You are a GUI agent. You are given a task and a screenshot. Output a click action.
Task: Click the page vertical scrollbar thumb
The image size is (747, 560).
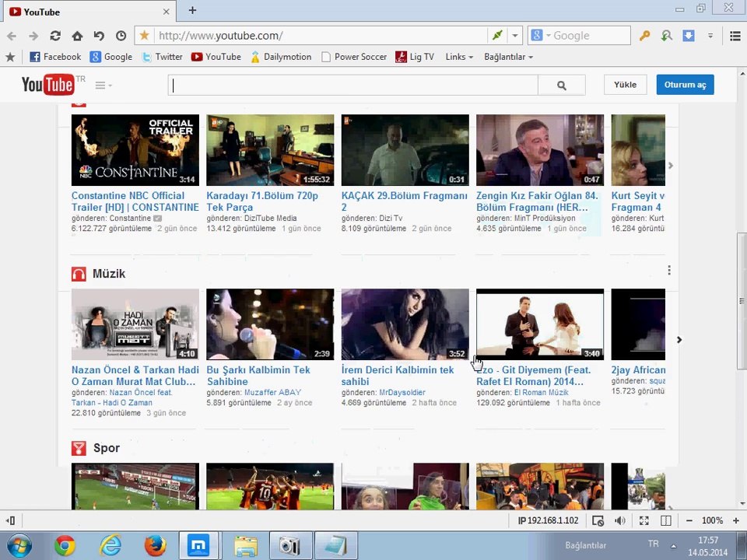pyautogui.click(x=742, y=300)
